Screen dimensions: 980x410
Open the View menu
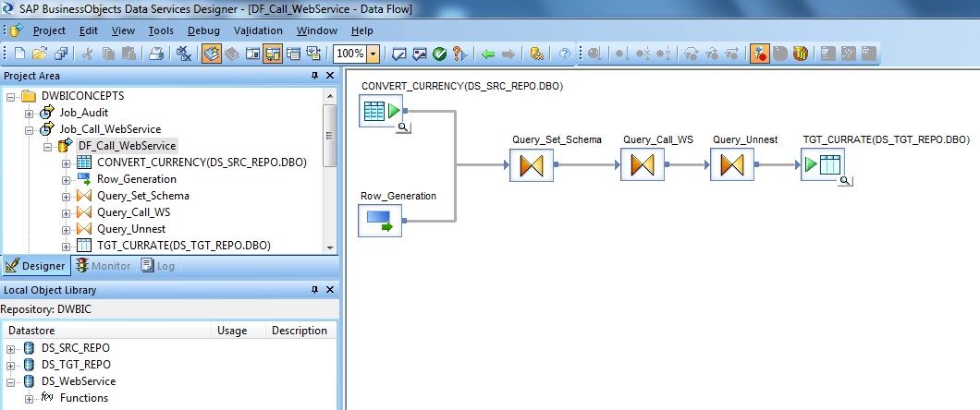click(x=123, y=30)
